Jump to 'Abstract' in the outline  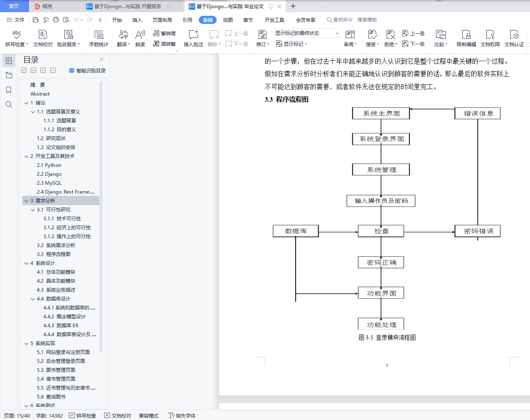click(x=40, y=94)
